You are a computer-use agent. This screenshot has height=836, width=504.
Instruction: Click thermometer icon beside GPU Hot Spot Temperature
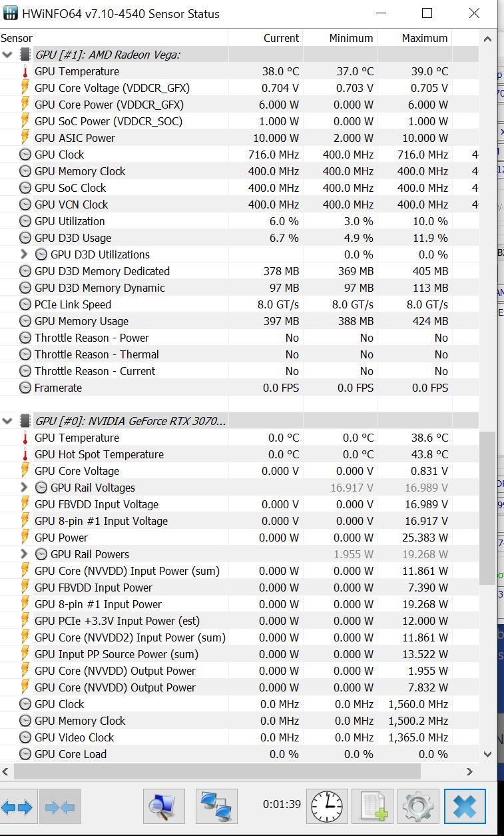click(25, 454)
